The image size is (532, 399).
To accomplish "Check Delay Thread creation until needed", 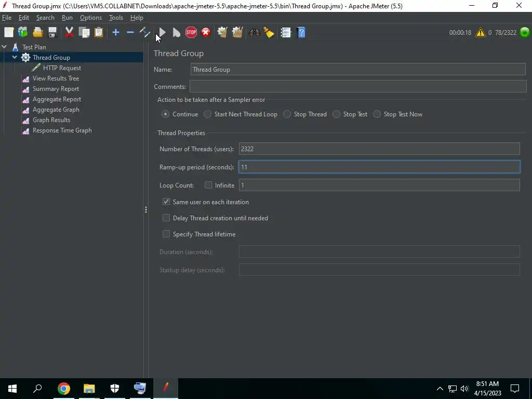I will [x=166, y=218].
